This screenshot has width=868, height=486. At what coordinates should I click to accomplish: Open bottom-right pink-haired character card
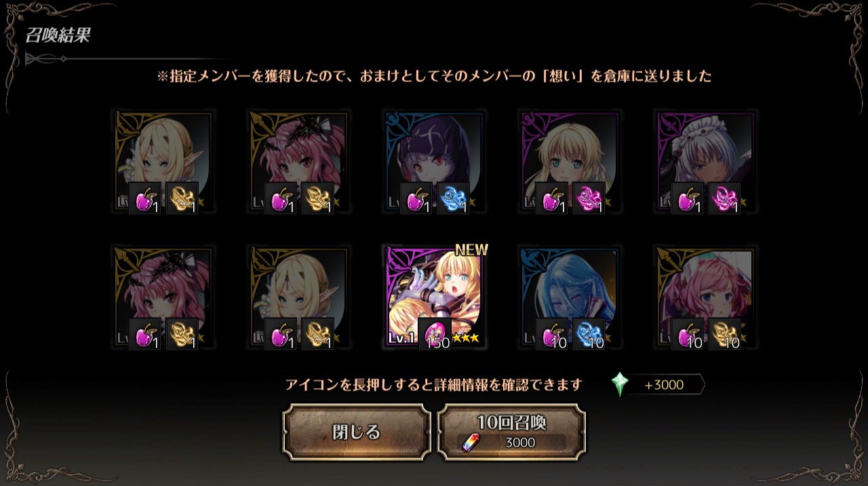coord(706,297)
